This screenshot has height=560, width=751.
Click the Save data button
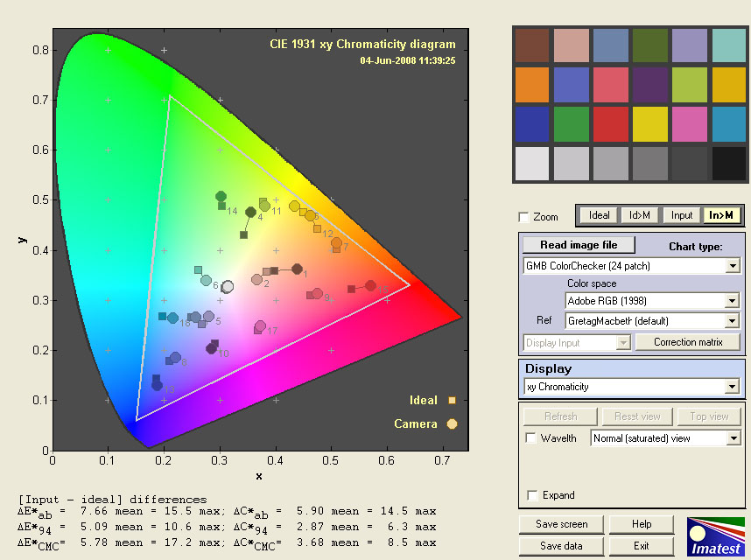560,545
